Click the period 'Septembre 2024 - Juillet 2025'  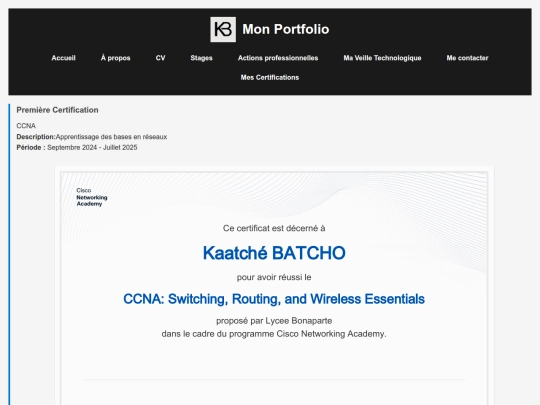pos(92,147)
